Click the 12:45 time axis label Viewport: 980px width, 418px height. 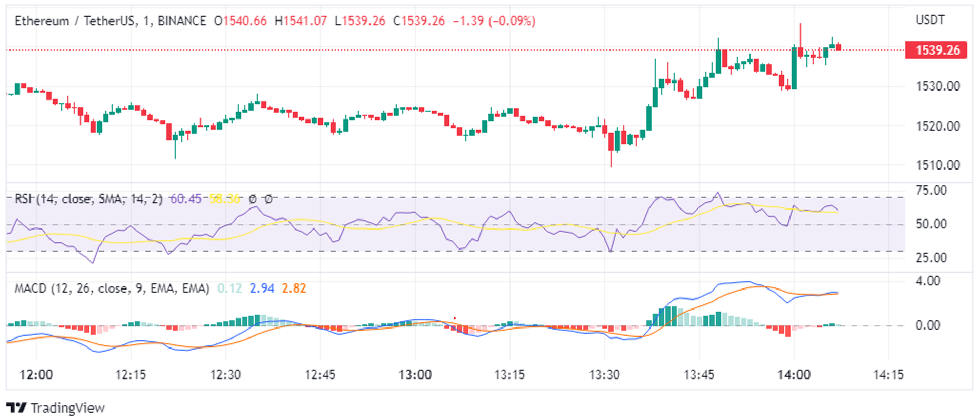pyautogui.click(x=320, y=375)
